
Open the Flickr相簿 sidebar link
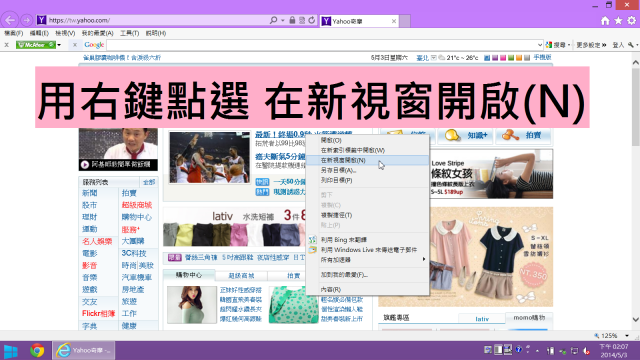coord(98,313)
